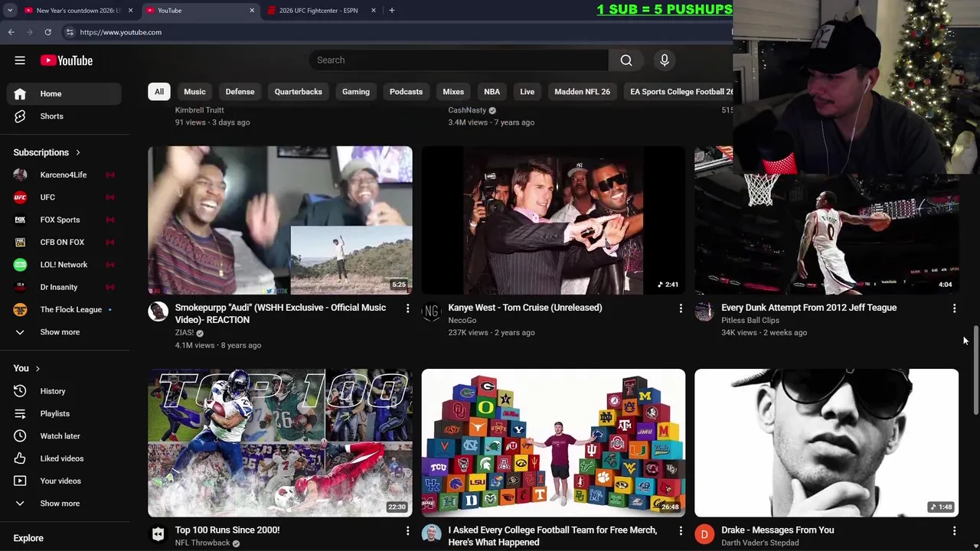Play the Smokepurpp Audi reaction thumbnail
This screenshot has width=980, height=551.
pos(280,220)
